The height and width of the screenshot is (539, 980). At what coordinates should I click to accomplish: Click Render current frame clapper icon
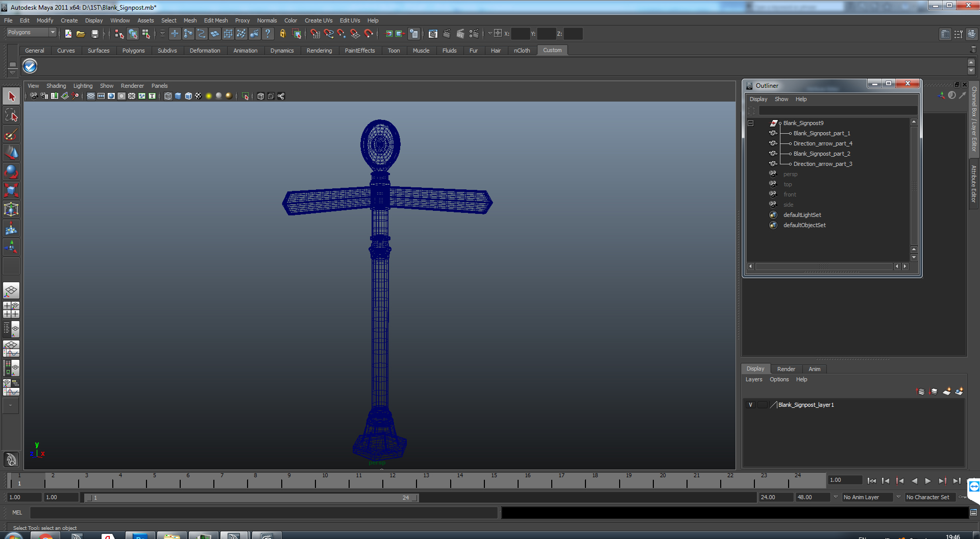click(x=447, y=34)
